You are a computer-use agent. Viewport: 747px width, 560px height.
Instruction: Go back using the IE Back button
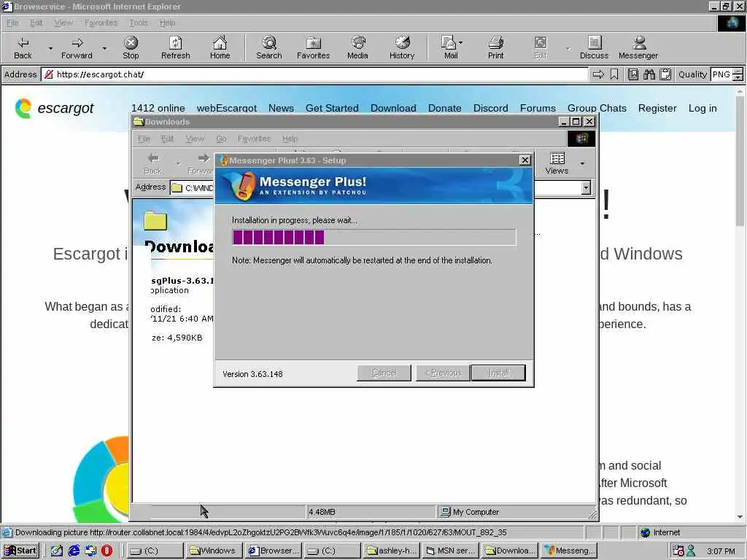23,47
